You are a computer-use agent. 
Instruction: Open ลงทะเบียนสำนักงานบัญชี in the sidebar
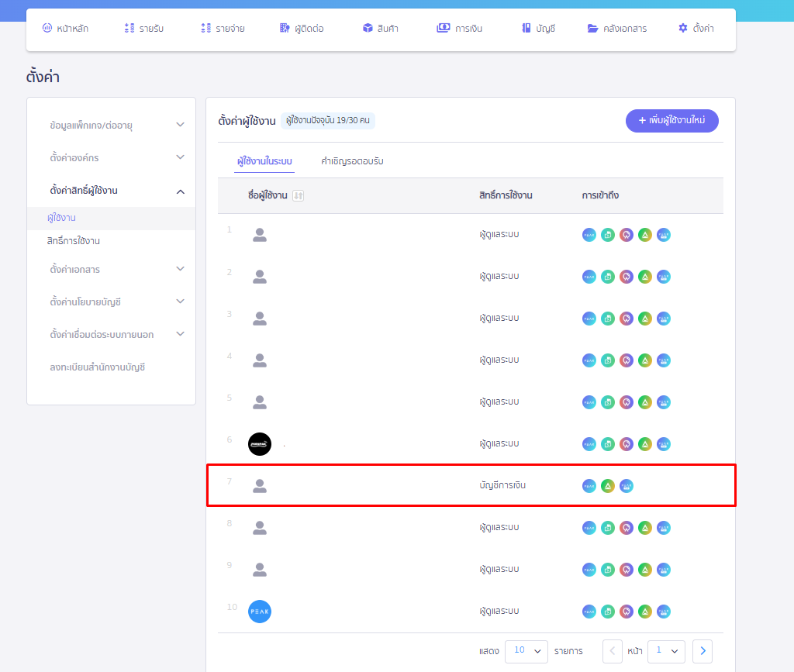click(98, 367)
